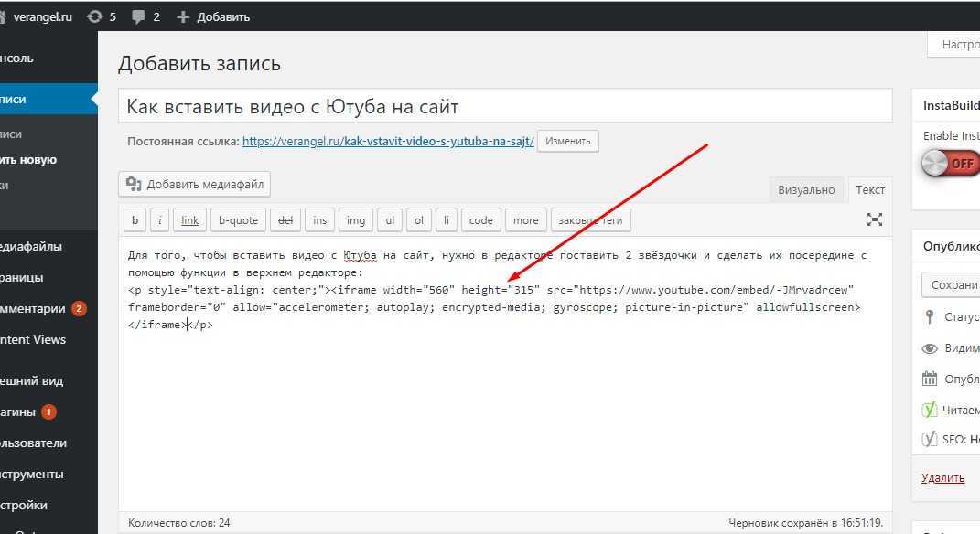The image size is (980, 534).
Task: Switch to the Визуально editor tab
Action: (806, 189)
